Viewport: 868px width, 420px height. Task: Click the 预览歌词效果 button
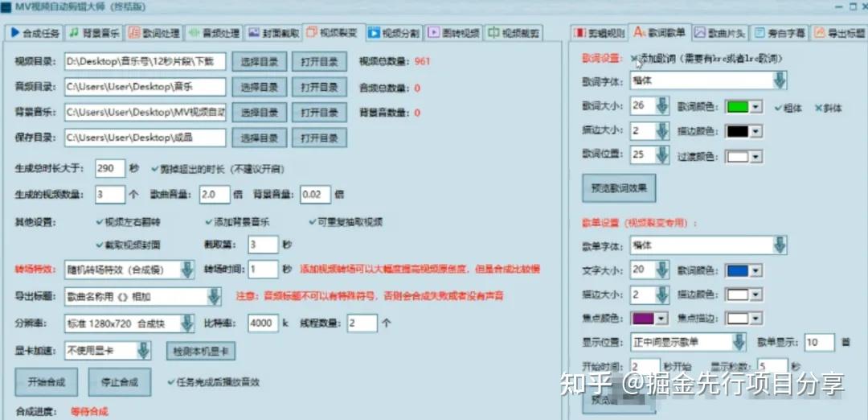coord(619,188)
